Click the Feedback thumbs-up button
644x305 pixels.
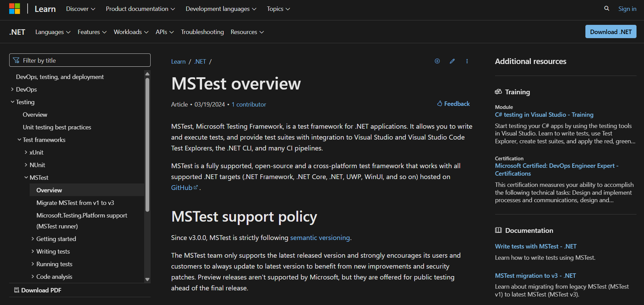click(x=453, y=104)
